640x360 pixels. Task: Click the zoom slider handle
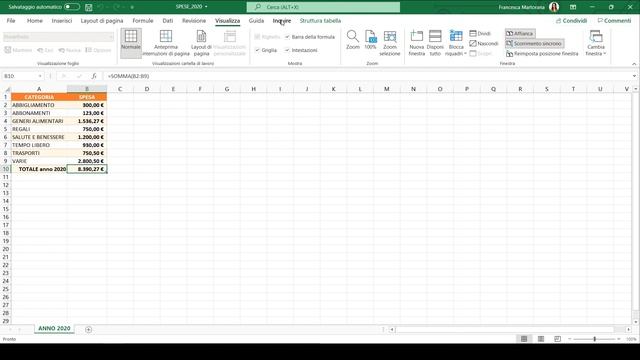(x=595, y=339)
